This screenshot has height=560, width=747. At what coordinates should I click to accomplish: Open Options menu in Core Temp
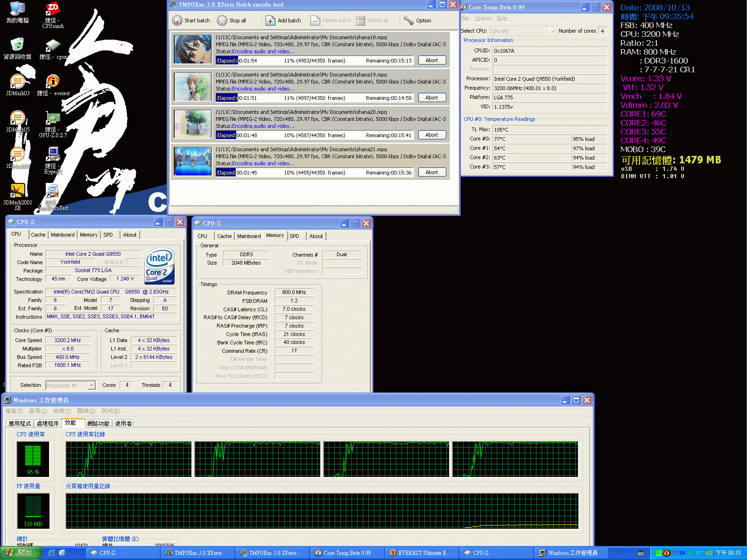[x=483, y=18]
